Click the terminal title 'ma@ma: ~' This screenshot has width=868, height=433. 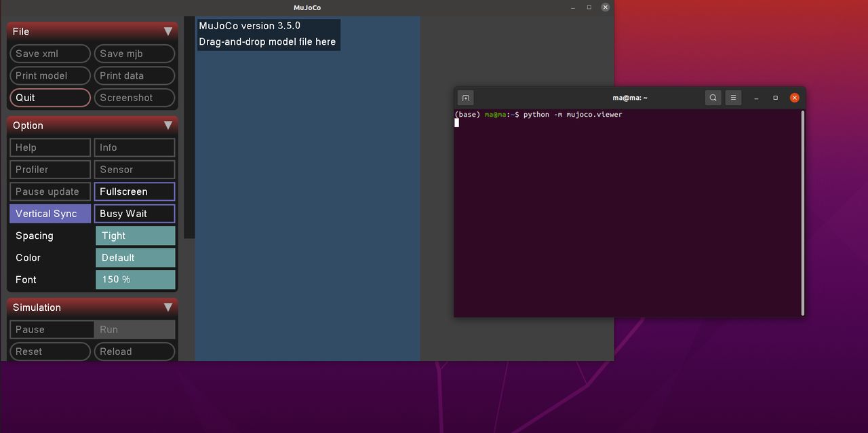point(630,98)
